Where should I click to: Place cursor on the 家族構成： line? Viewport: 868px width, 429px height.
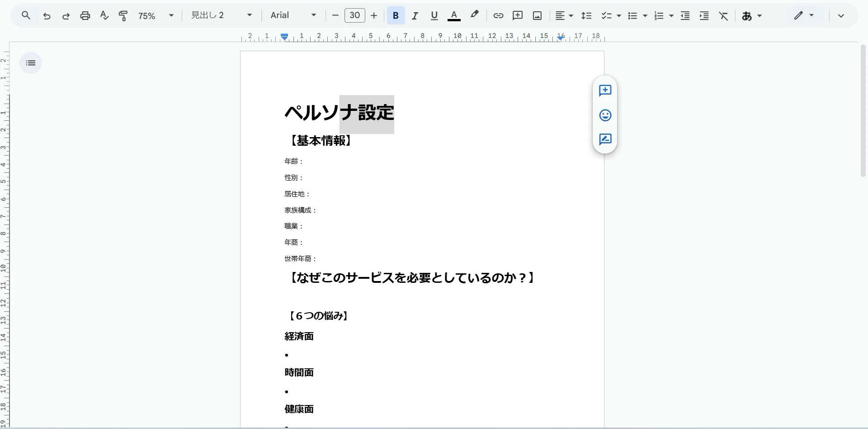(301, 210)
